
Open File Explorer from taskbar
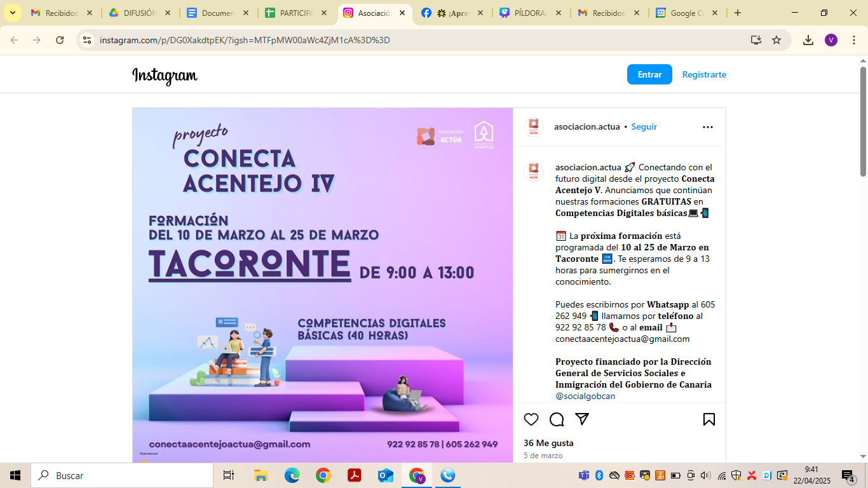click(x=261, y=475)
